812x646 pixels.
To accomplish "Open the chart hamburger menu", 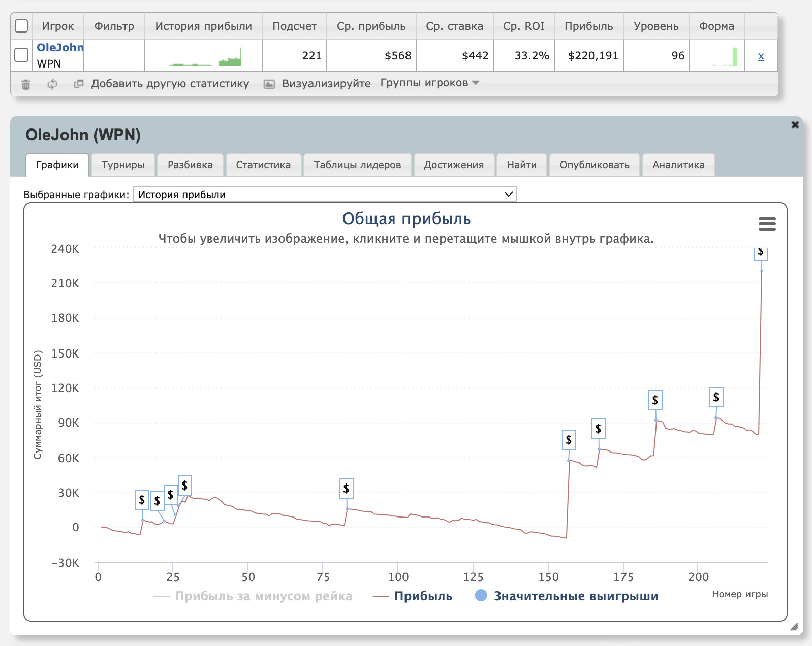I will coord(767,224).
